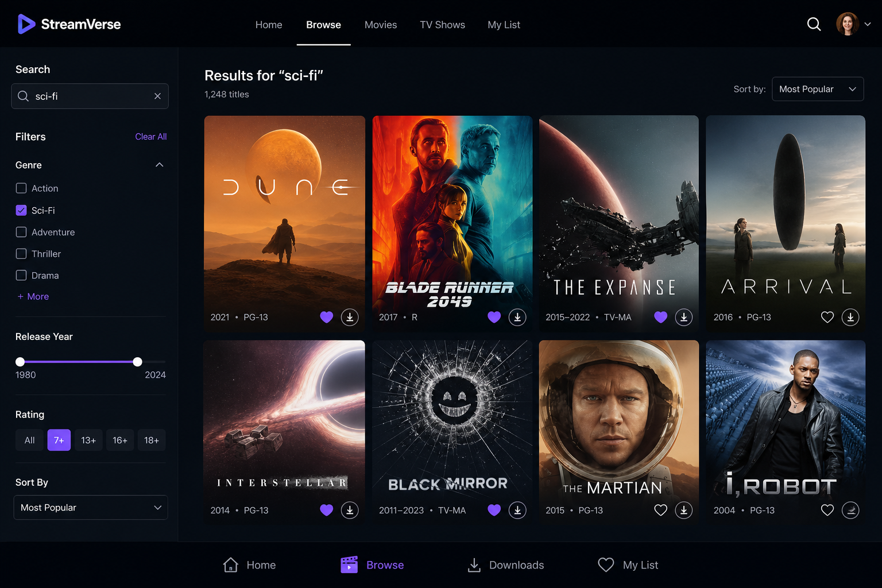Click the 2024 release year slider handle
Image resolution: width=882 pixels, height=588 pixels.
pyautogui.click(x=137, y=362)
